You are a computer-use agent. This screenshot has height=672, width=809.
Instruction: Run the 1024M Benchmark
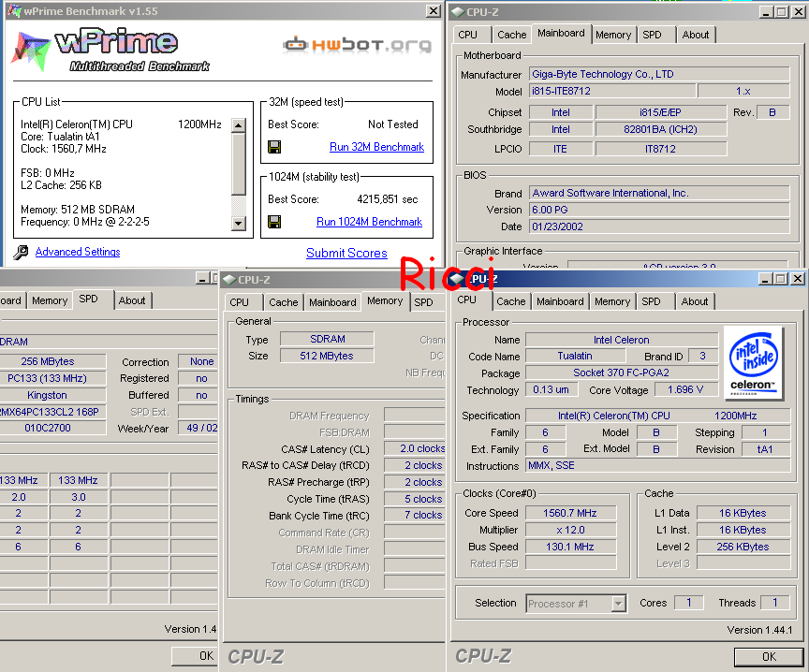click(x=370, y=222)
